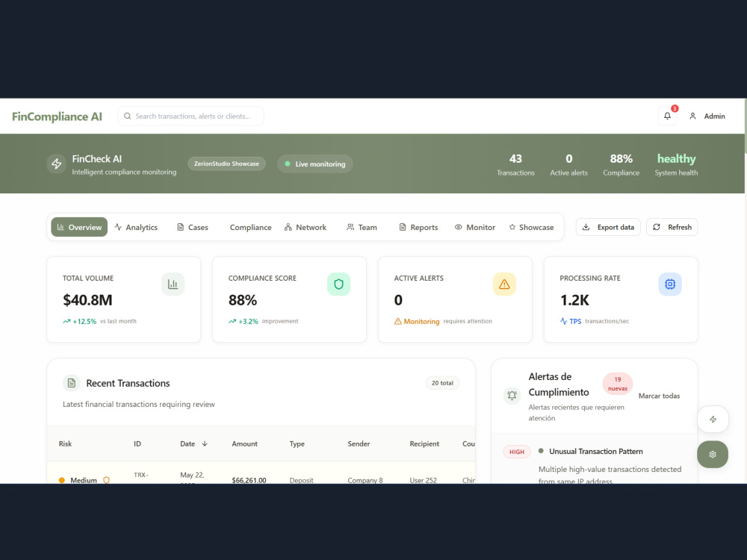747x560 pixels.
Task: Click the Type column header
Action: pyautogui.click(x=297, y=444)
